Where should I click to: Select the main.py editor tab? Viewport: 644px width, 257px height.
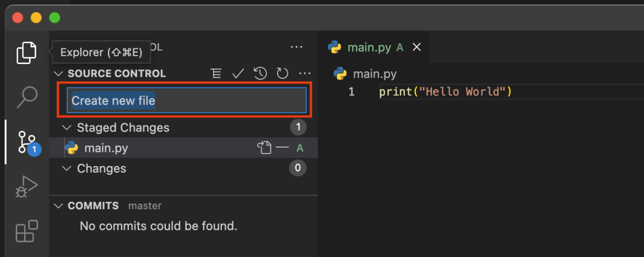tap(368, 47)
